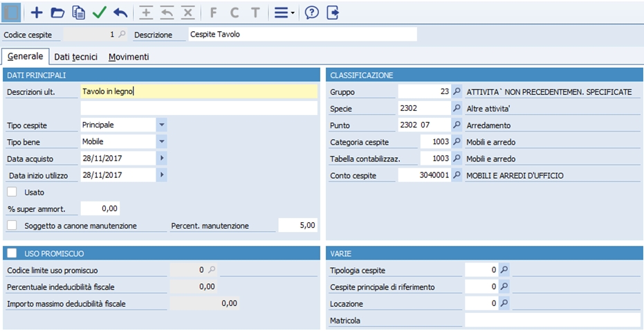This screenshot has width=644, height=331.
Task: Open record with the folder icon
Action: coord(57,12)
